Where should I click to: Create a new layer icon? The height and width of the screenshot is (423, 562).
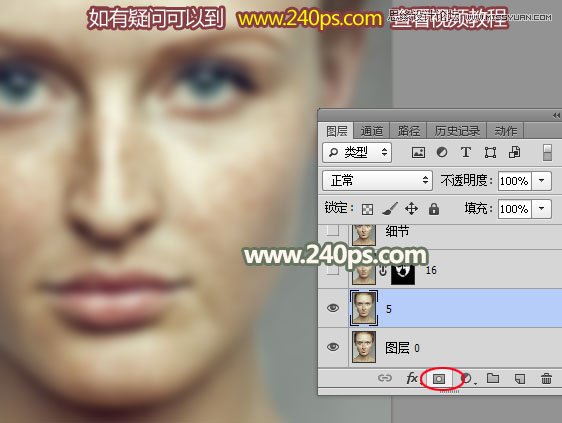click(x=520, y=378)
